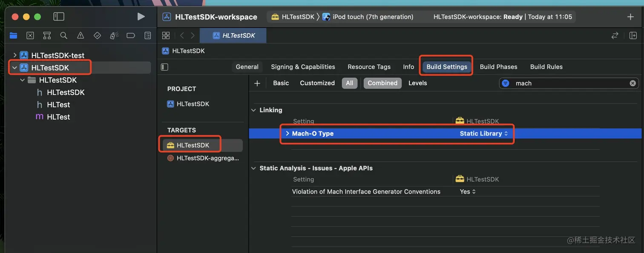Open the Find navigator magnifier icon
644x253 pixels.
pyautogui.click(x=64, y=35)
